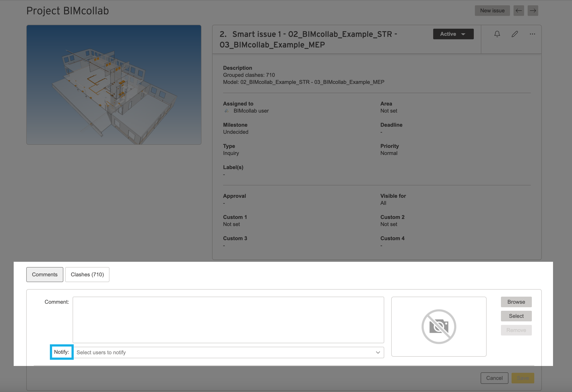Click the Milestone value Undecided

click(x=235, y=132)
